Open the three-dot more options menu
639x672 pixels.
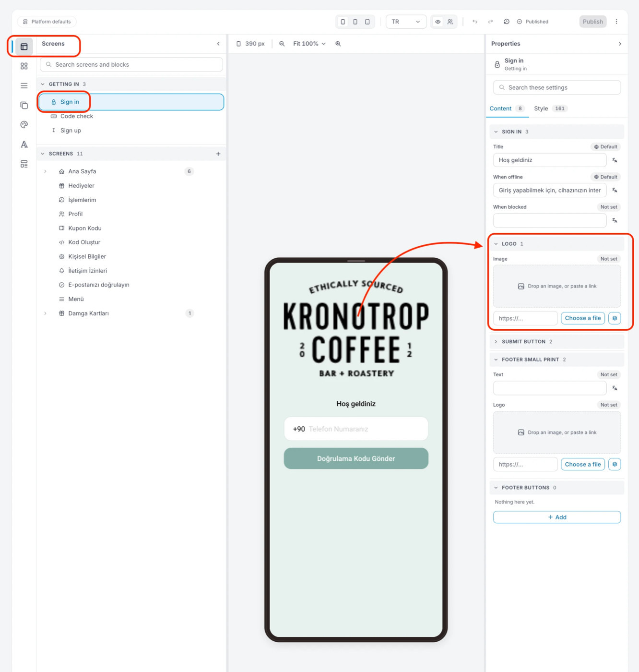coord(616,22)
